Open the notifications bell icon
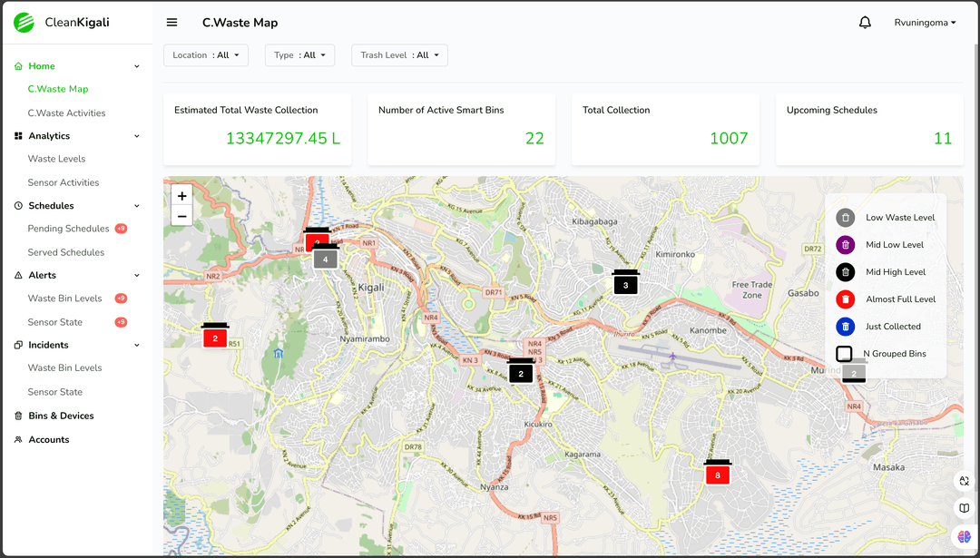This screenshot has height=558, width=980. tap(865, 23)
